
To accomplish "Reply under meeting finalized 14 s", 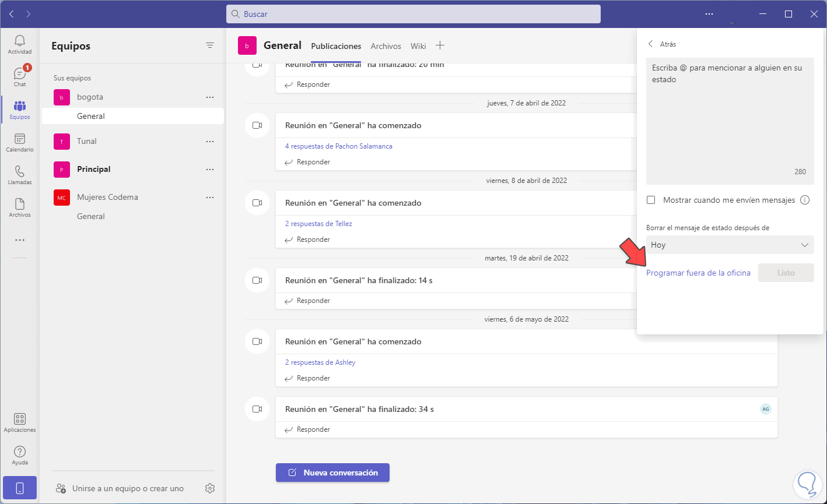I will click(307, 301).
